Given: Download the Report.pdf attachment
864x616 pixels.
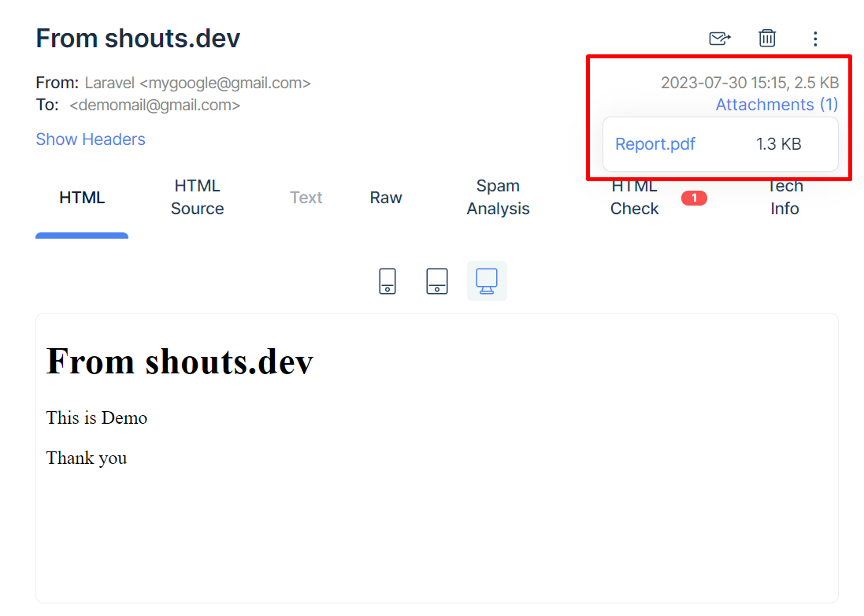Looking at the screenshot, I should click(x=655, y=144).
